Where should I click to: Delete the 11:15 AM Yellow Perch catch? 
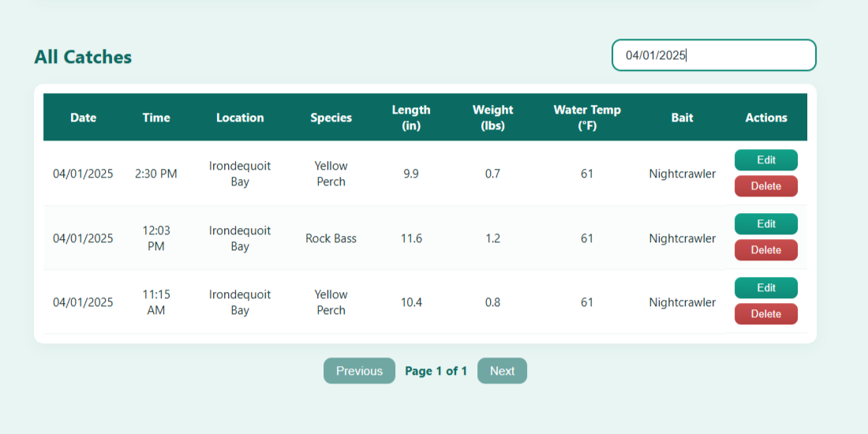coord(765,314)
